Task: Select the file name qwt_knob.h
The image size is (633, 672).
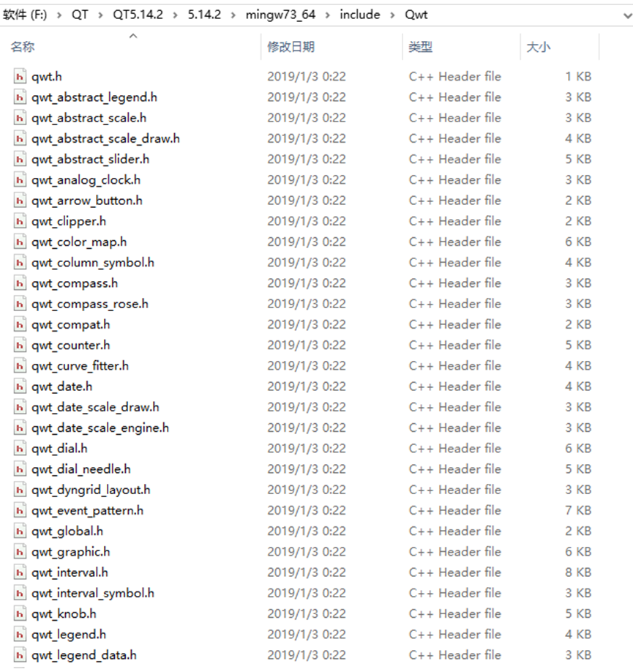Action: point(64,613)
